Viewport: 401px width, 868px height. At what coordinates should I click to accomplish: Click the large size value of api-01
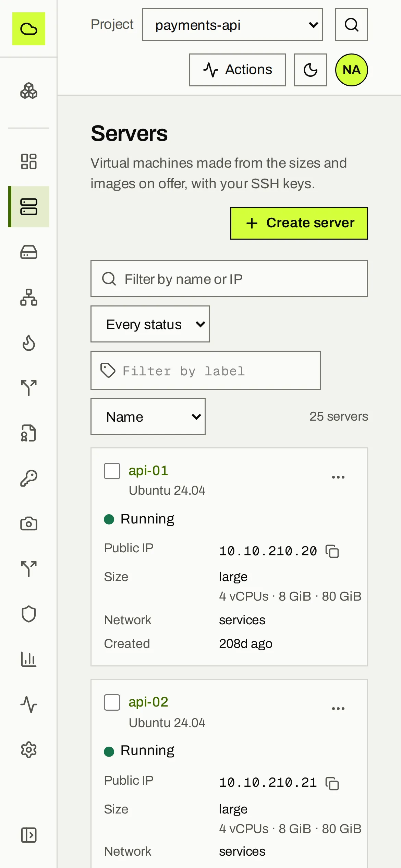(x=233, y=577)
